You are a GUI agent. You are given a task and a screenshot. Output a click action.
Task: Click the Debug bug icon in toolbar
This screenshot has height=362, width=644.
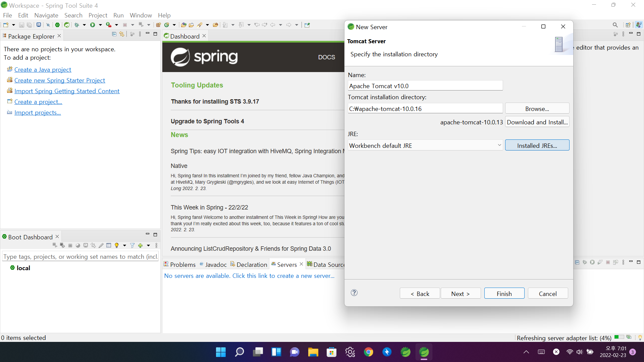coord(77,25)
